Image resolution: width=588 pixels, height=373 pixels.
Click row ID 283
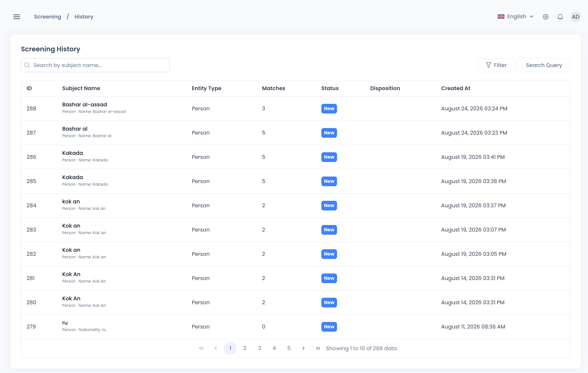[x=31, y=230]
